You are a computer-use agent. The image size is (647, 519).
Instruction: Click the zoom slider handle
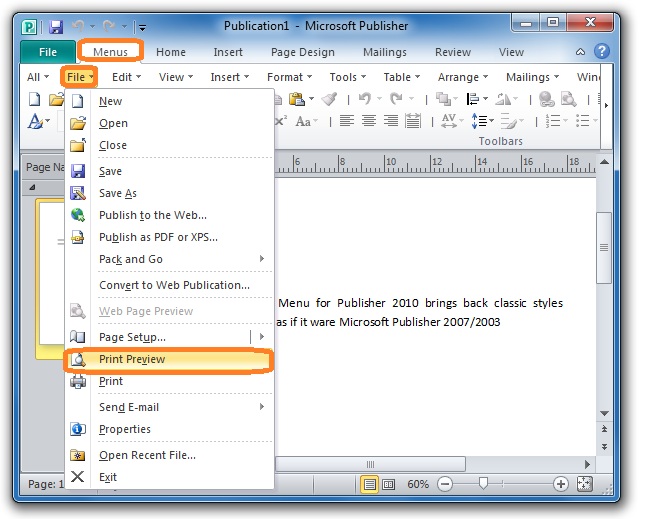pos(483,483)
